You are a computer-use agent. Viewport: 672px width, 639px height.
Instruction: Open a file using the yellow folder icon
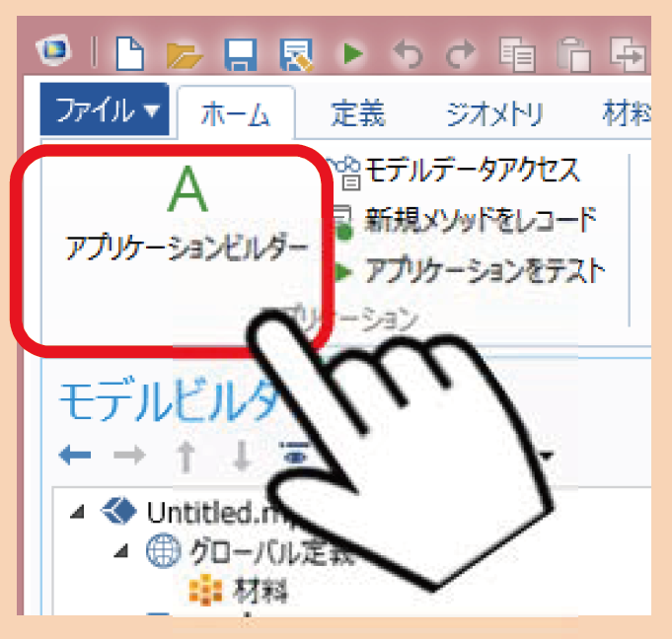(x=184, y=55)
